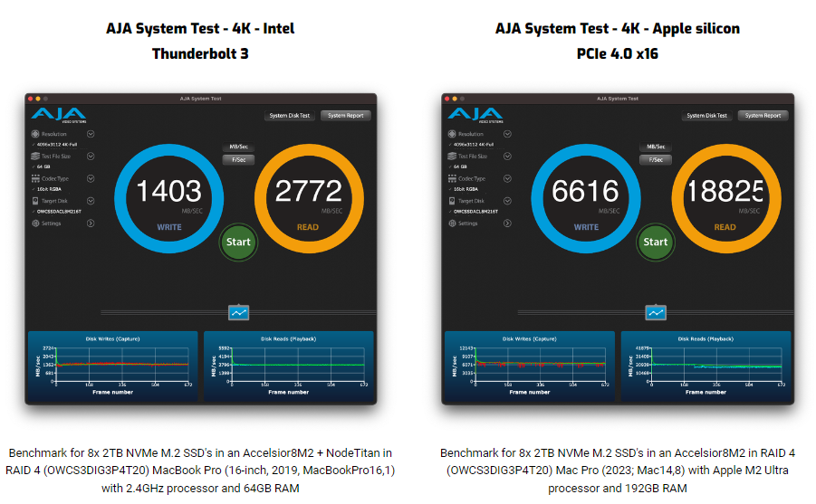816x504 pixels.
Task: Click the AJA logo in Apple silicon window
Action: point(475,115)
